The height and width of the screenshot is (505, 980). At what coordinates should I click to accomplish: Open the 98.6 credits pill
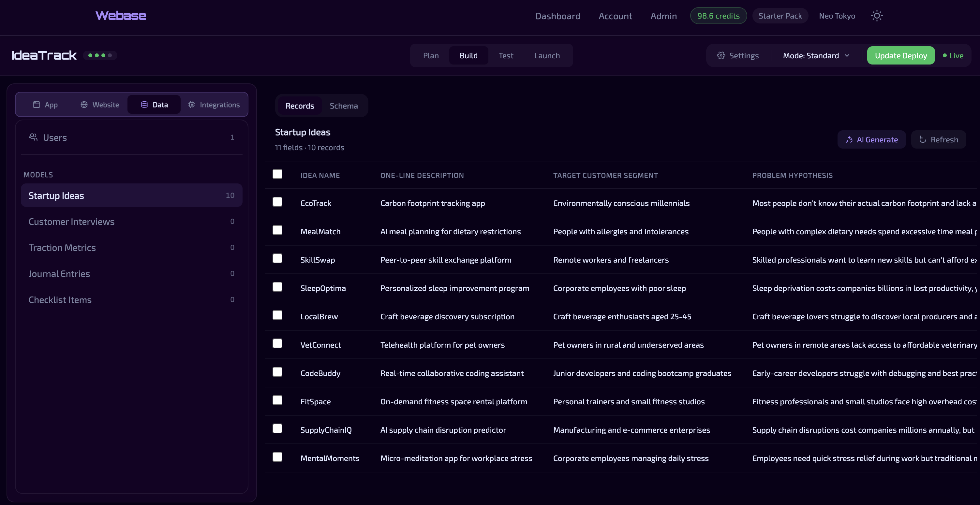click(718, 16)
